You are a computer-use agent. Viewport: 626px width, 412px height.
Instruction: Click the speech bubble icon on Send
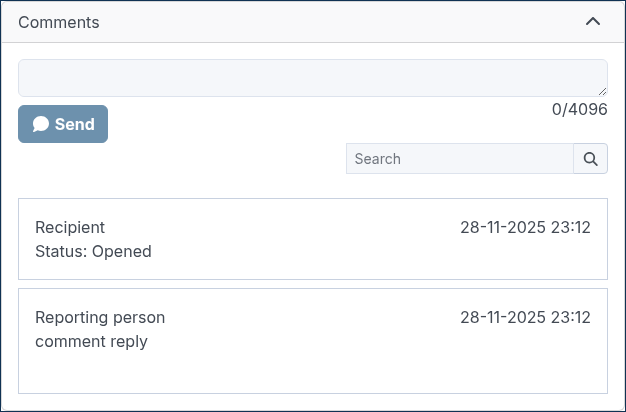pos(41,124)
